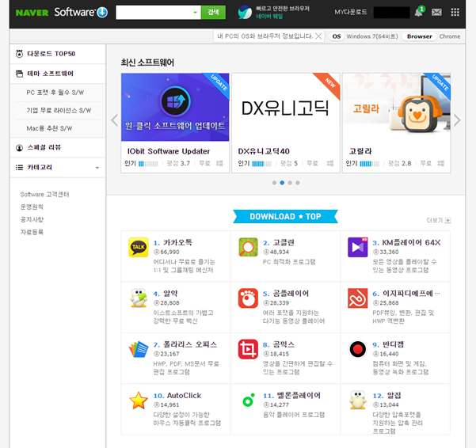Open 알집 title link

point(394,395)
